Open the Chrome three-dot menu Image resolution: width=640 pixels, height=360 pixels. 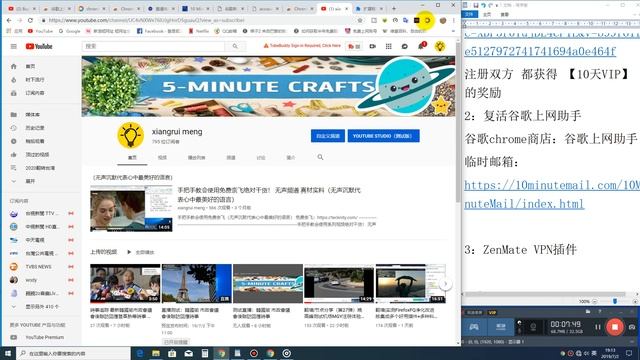[453, 20]
